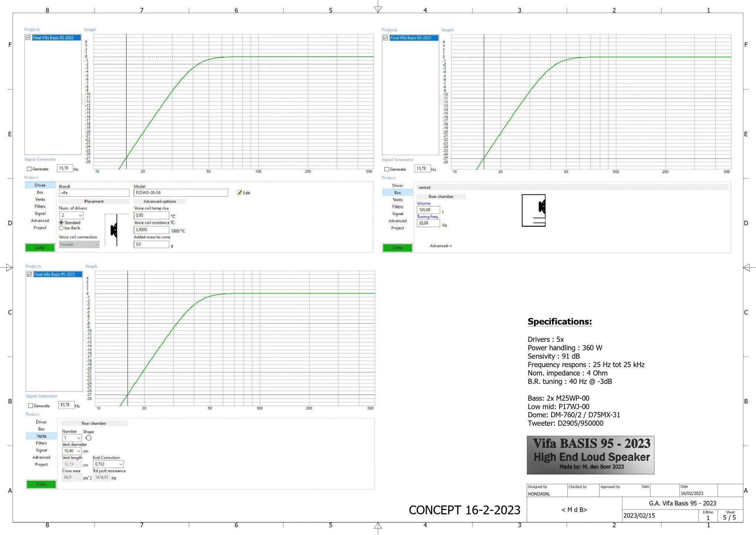
Task: Toggle the project checkbox in the Driver-tab screenshot
Action: 28,38
